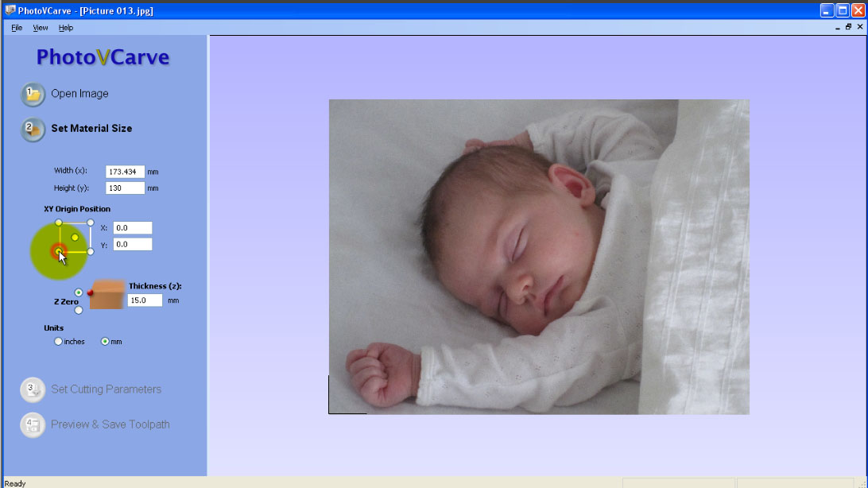The image size is (868, 488).
Task: Restore down the inner document window
Action: pos(849,27)
